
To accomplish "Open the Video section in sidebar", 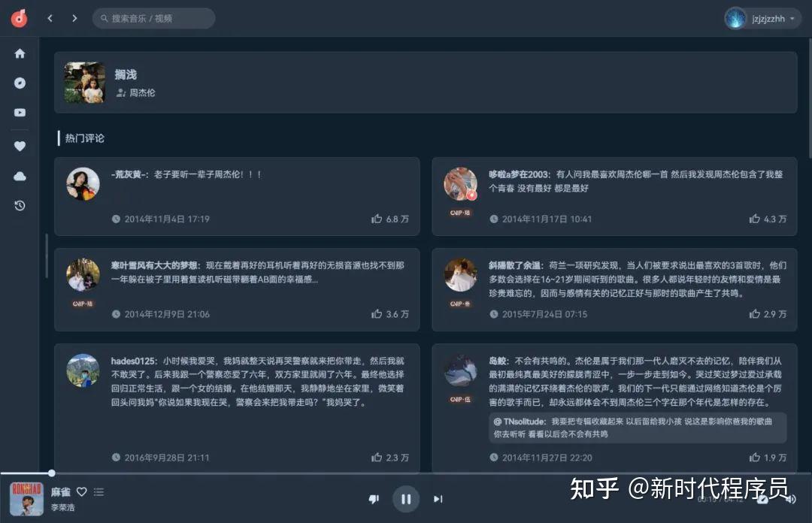I will pyautogui.click(x=20, y=113).
